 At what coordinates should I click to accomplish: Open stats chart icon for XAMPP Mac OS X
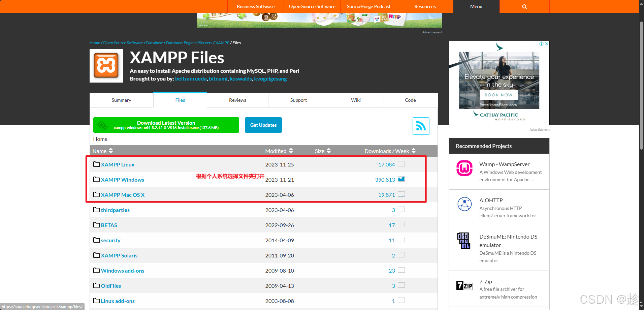click(x=401, y=194)
